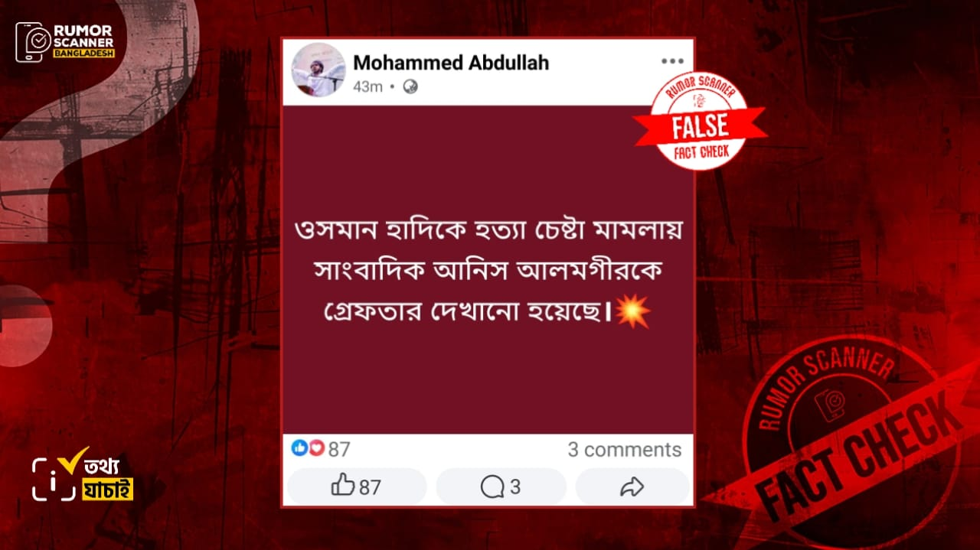Click the Rumor Scanner Bangladesh logo

tap(65, 41)
